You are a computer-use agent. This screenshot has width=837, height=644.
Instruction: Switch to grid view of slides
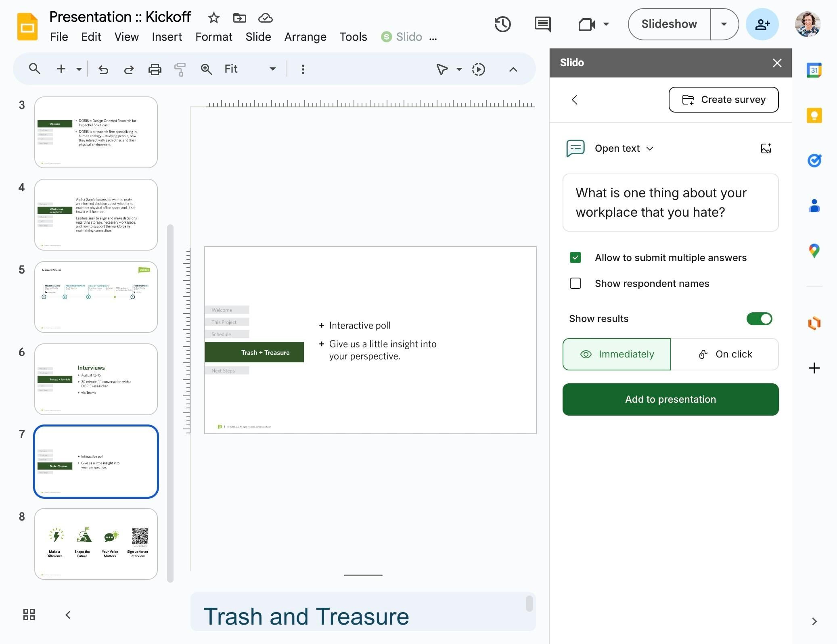pos(29,615)
